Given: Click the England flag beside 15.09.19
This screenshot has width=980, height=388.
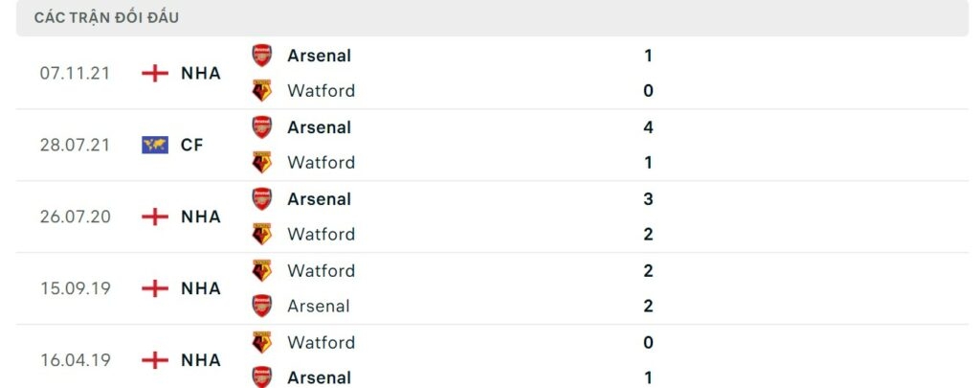Looking at the screenshot, I should [x=154, y=288].
